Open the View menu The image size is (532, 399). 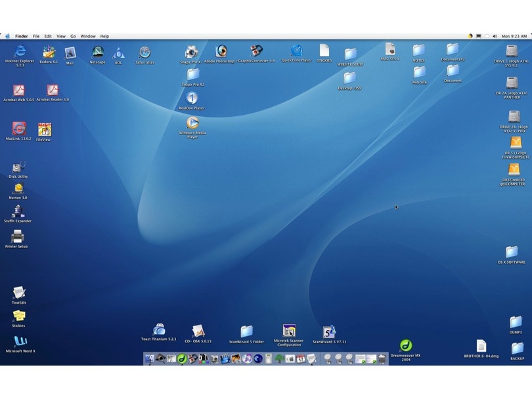[x=60, y=36]
